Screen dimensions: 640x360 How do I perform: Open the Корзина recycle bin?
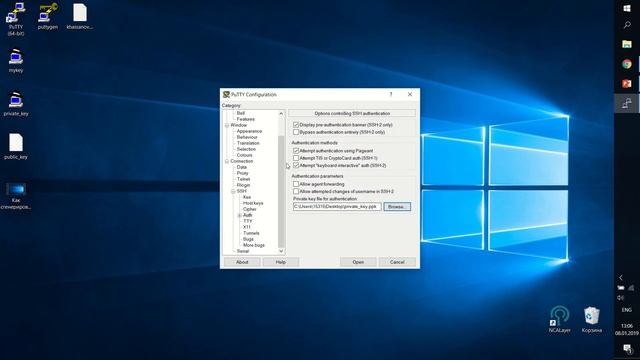click(592, 319)
